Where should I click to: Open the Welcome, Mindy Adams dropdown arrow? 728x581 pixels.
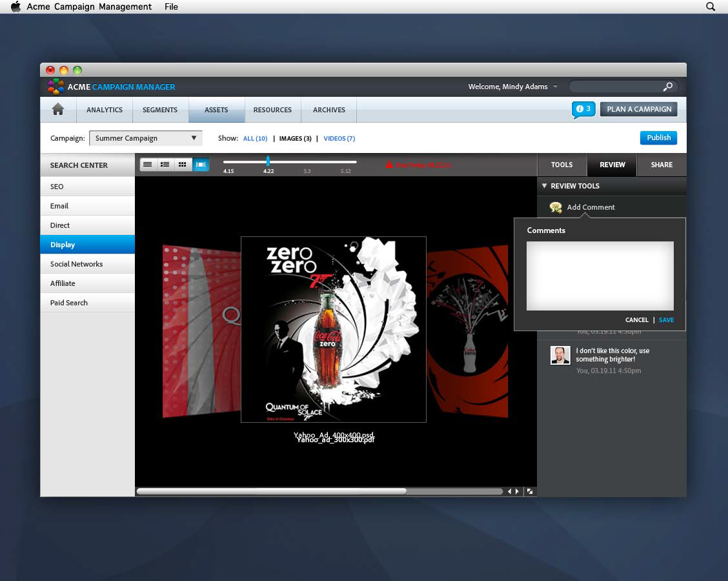[555, 87]
